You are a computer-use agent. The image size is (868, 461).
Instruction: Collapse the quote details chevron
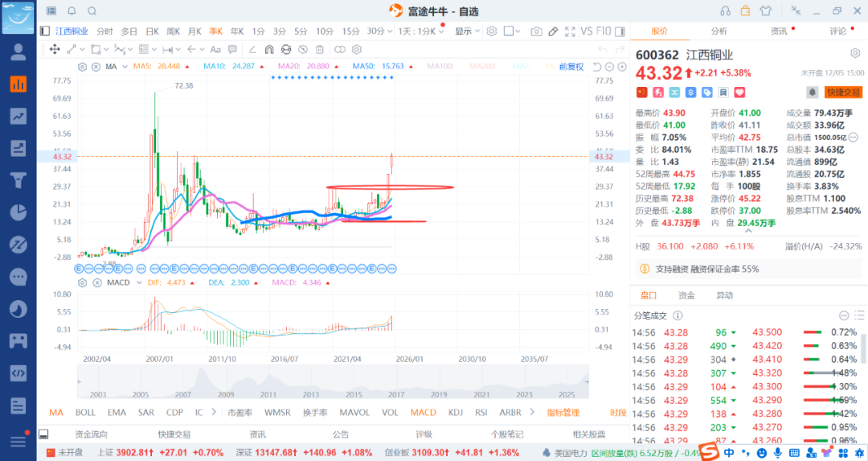(x=748, y=230)
